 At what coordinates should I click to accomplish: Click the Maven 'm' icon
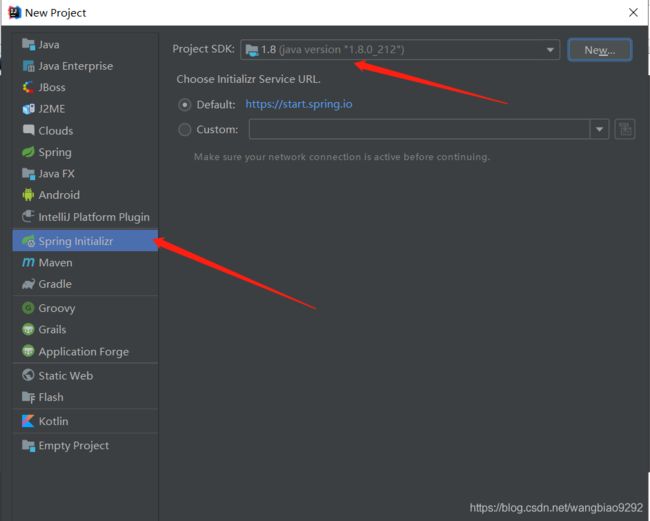pyautogui.click(x=28, y=262)
